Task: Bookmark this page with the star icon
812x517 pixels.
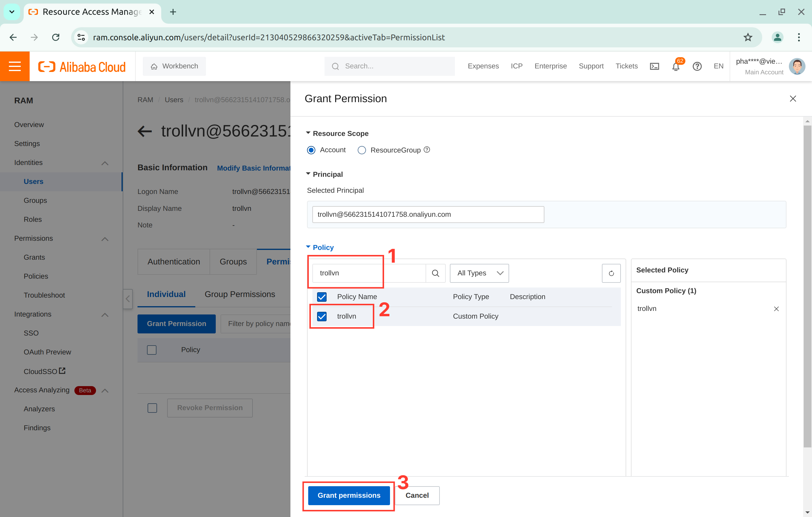Action: pos(748,37)
